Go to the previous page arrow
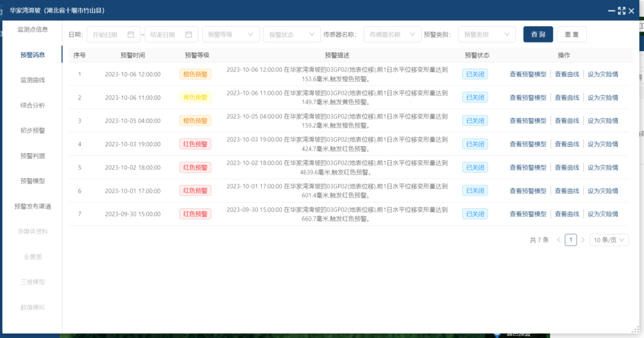Screen dimensions: 644x338 coord(559,240)
